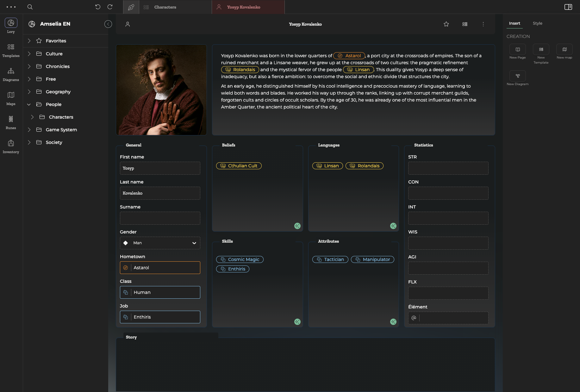Screen dimensions: 580x392
Task: Open the Inventory sidebar section
Action: click(x=11, y=146)
